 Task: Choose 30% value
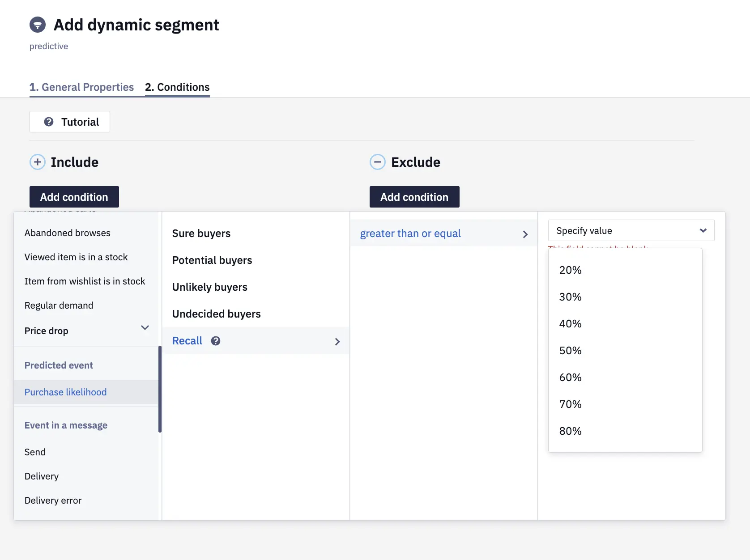tap(571, 297)
